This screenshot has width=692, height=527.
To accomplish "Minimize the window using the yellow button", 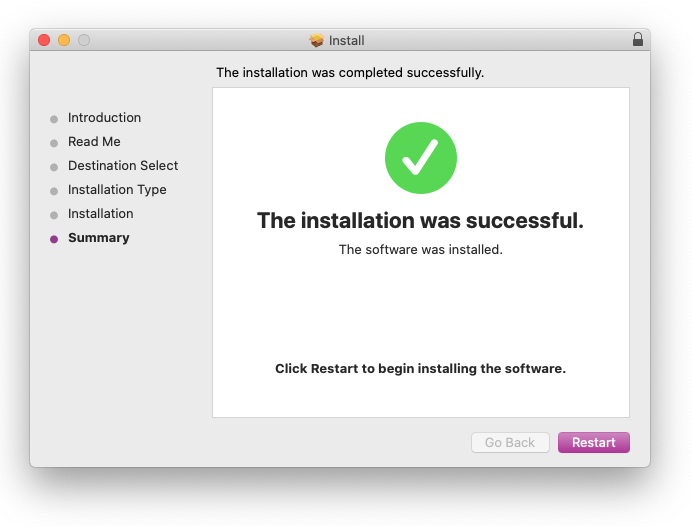I will [x=64, y=40].
